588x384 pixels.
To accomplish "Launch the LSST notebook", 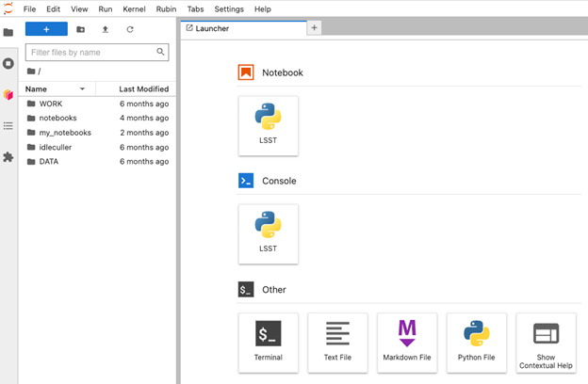I will pos(269,125).
